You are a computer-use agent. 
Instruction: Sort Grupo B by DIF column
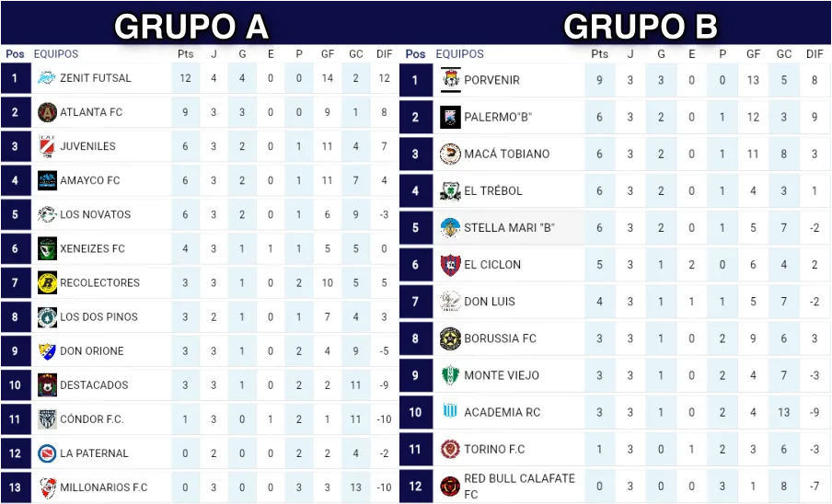pyautogui.click(x=815, y=54)
